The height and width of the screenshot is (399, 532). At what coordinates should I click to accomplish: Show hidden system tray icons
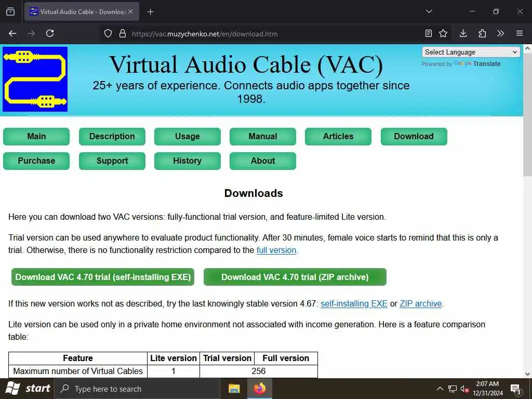pos(440,389)
